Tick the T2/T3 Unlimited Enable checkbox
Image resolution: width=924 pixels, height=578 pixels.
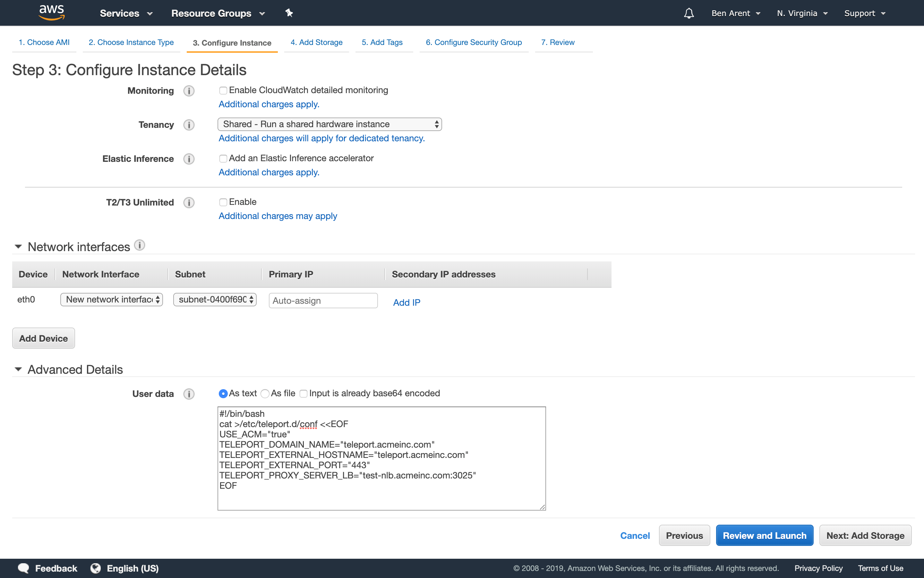click(x=223, y=202)
